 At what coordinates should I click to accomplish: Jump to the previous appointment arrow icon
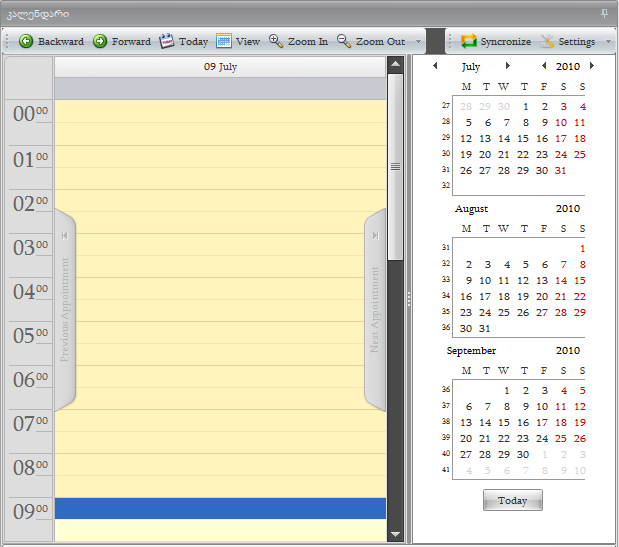[65, 236]
